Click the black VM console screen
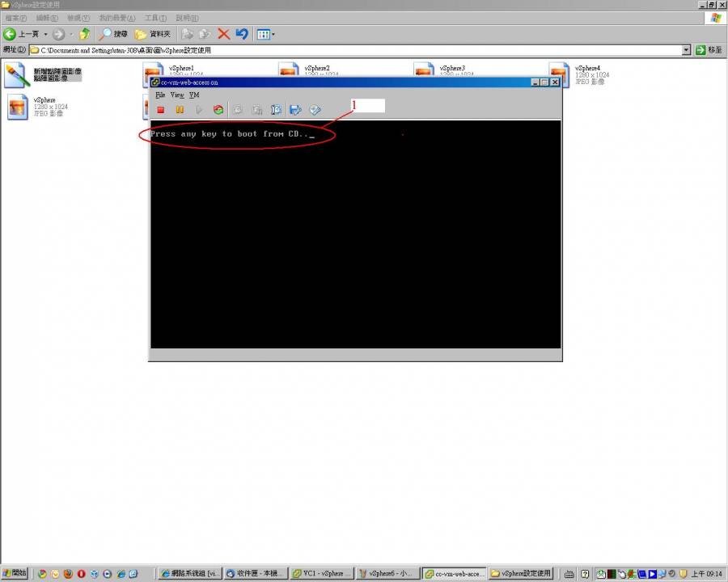The width and height of the screenshot is (728, 582). (356, 242)
